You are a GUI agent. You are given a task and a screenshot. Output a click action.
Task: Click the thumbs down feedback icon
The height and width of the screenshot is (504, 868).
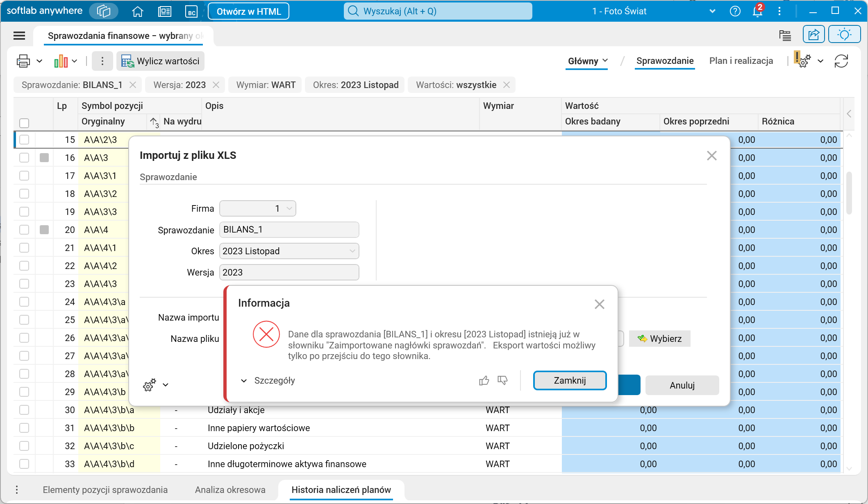point(502,381)
